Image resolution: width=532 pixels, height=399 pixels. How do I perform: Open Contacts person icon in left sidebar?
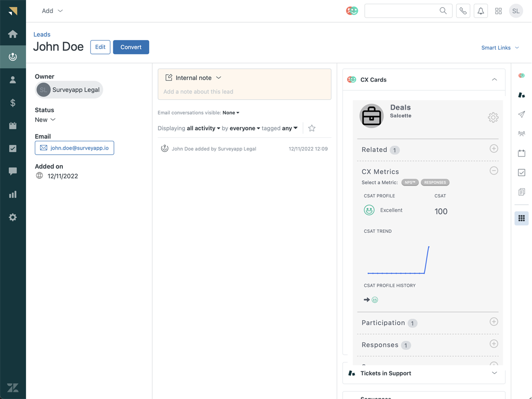click(x=13, y=80)
